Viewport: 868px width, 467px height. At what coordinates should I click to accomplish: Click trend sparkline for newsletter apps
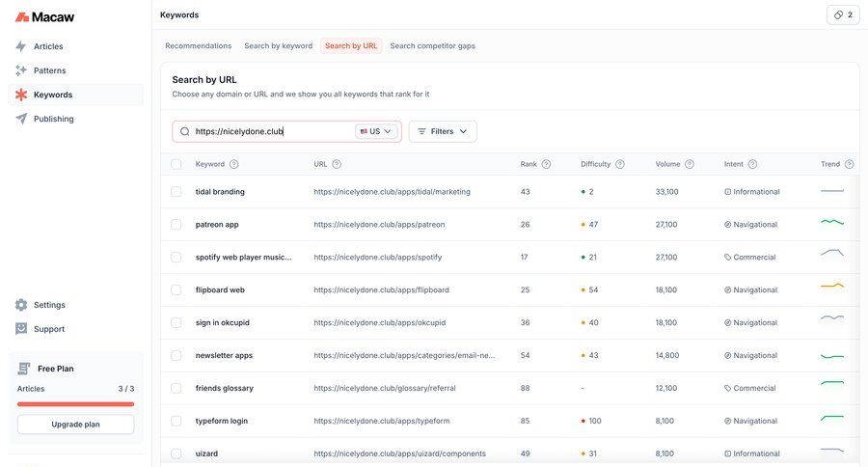pos(832,356)
